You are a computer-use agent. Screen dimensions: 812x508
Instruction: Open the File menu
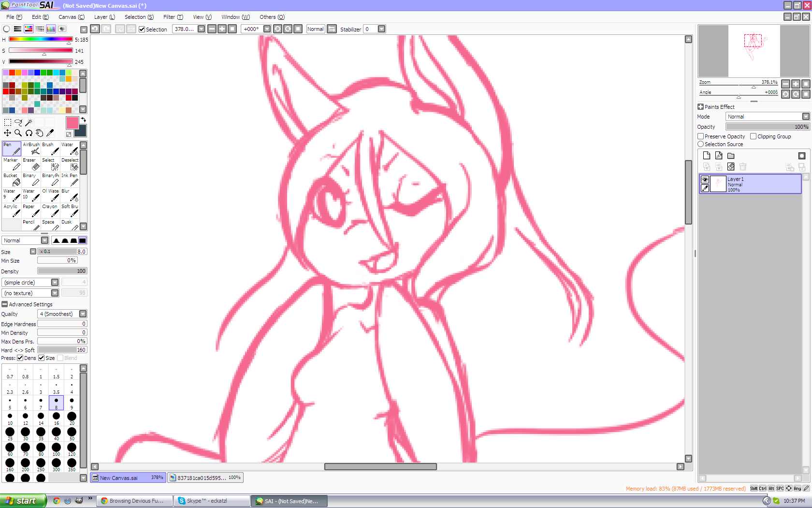14,17
